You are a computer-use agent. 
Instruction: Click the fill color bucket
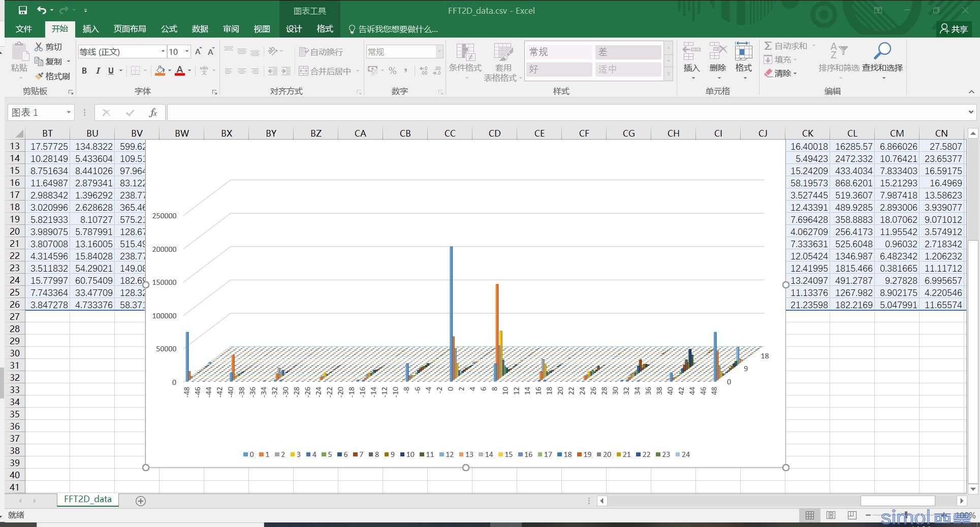[x=160, y=71]
